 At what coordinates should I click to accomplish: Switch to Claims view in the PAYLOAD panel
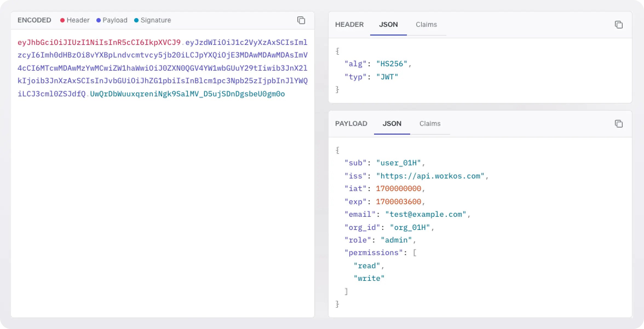click(x=430, y=124)
